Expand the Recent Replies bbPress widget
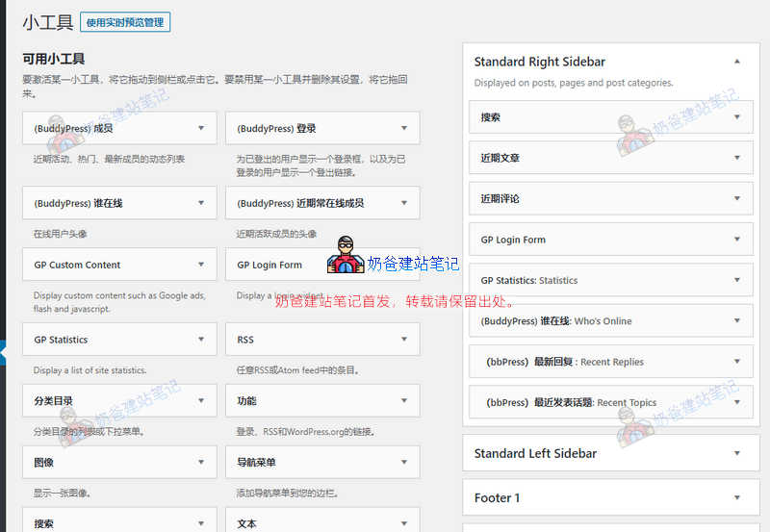Viewport: 770px width, 532px height. 737,362
